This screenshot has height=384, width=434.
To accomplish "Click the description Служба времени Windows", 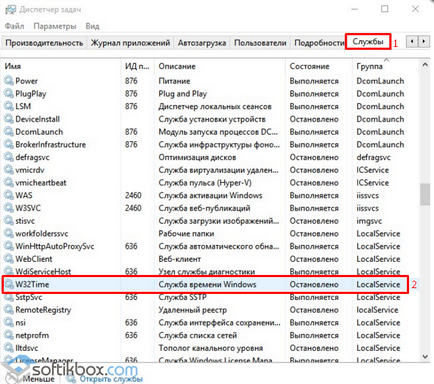I will pyautogui.click(x=207, y=284).
